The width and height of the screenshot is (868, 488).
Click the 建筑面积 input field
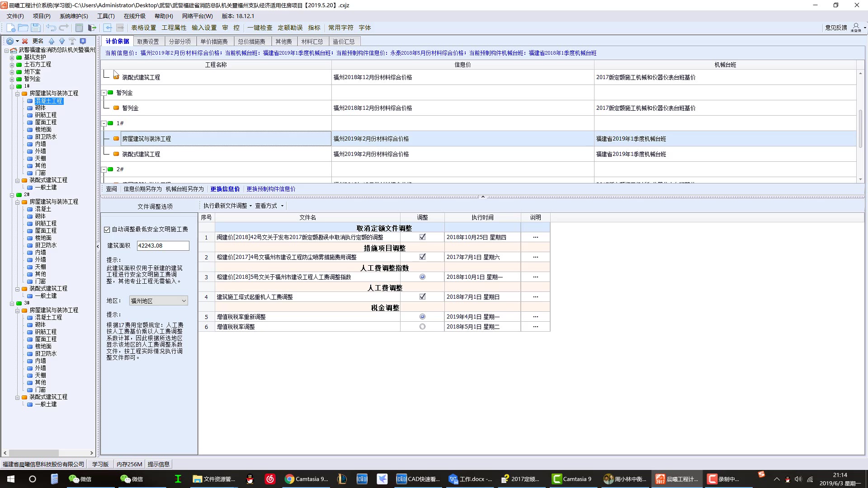tap(163, 246)
